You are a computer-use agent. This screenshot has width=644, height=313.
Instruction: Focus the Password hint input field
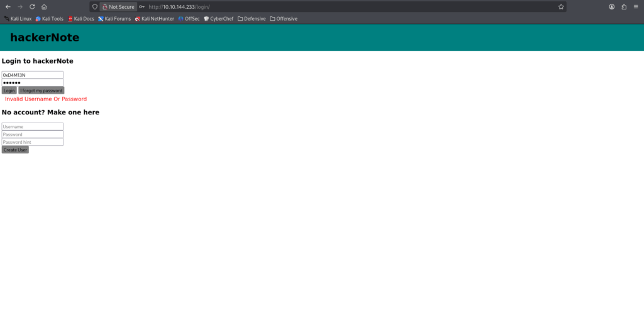pos(32,142)
